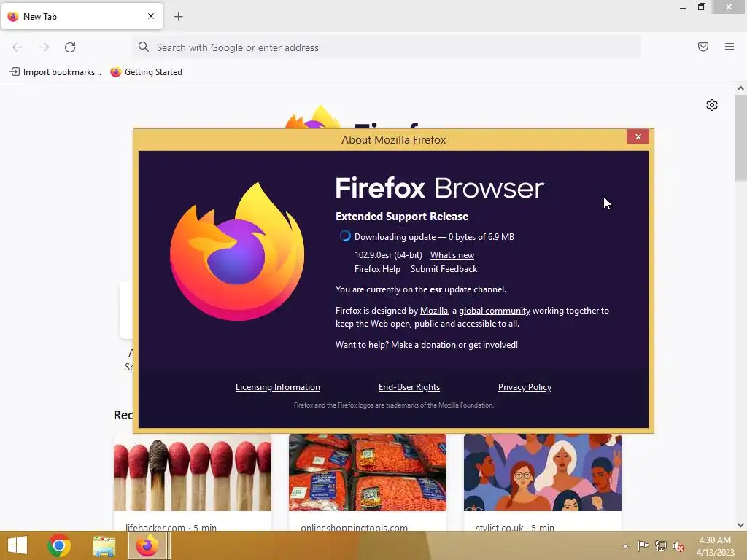747x560 pixels.
Task: Open the ground meat article thumbnail
Action: tap(368, 472)
